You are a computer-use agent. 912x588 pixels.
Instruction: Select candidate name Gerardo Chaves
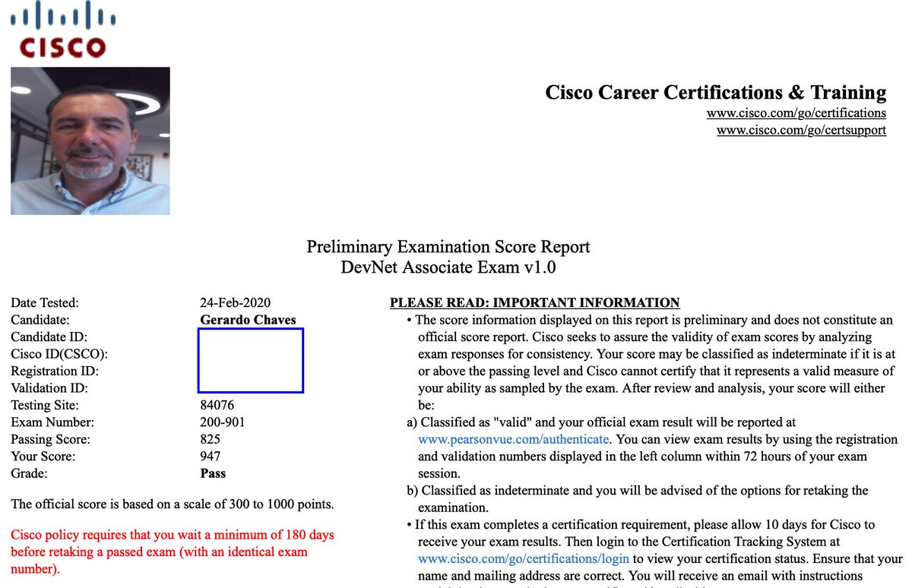coord(248,320)
